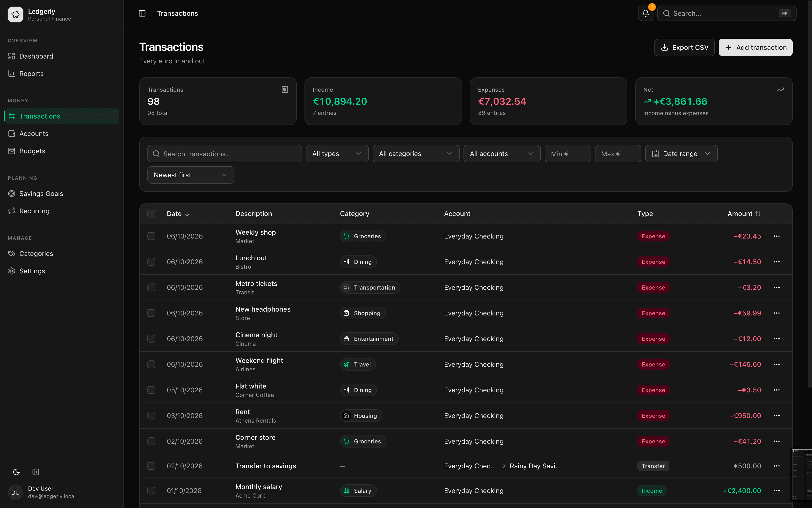Check the Weekly shop row checkbox
812x508 pixels.
[x=151, y=236]
